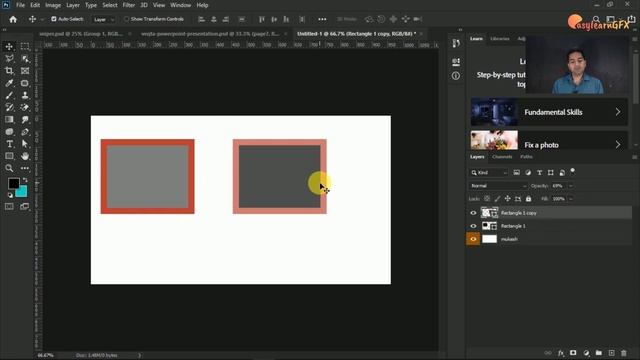Open the Image menu
Screen dimensions: 640x360
coord(53,5)
